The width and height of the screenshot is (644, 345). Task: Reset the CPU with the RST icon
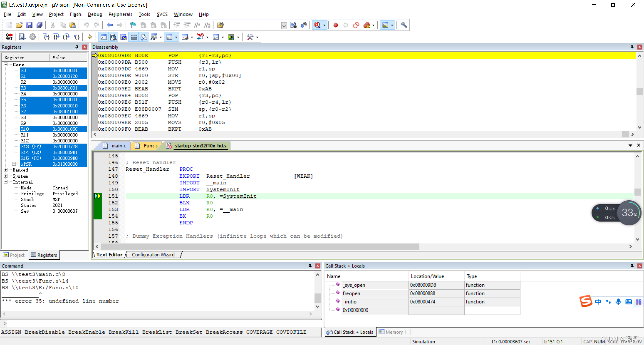9,37
